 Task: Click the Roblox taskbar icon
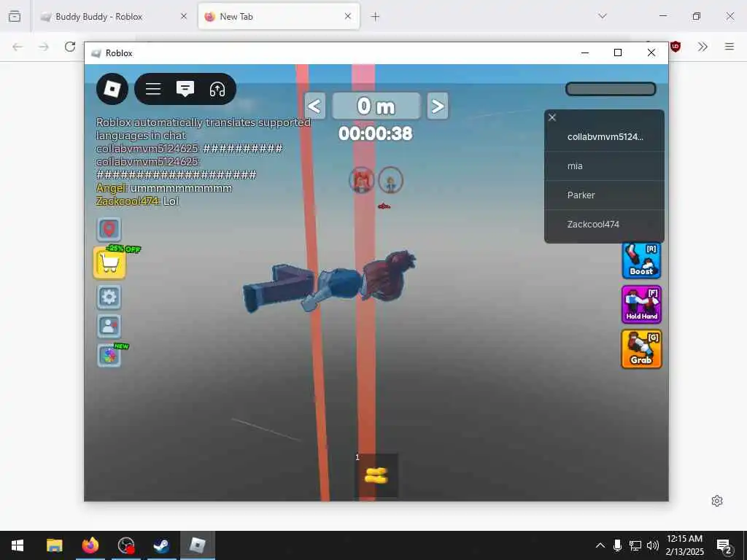(198, 545)
